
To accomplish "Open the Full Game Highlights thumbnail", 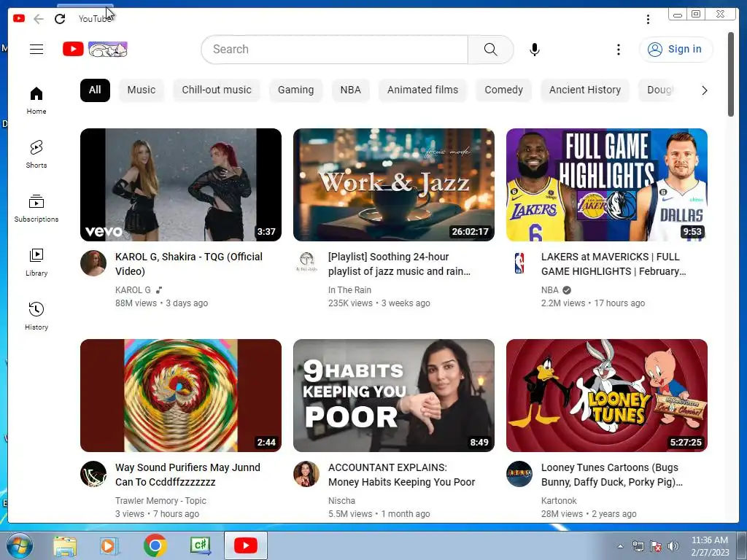I will click(607, 184).
